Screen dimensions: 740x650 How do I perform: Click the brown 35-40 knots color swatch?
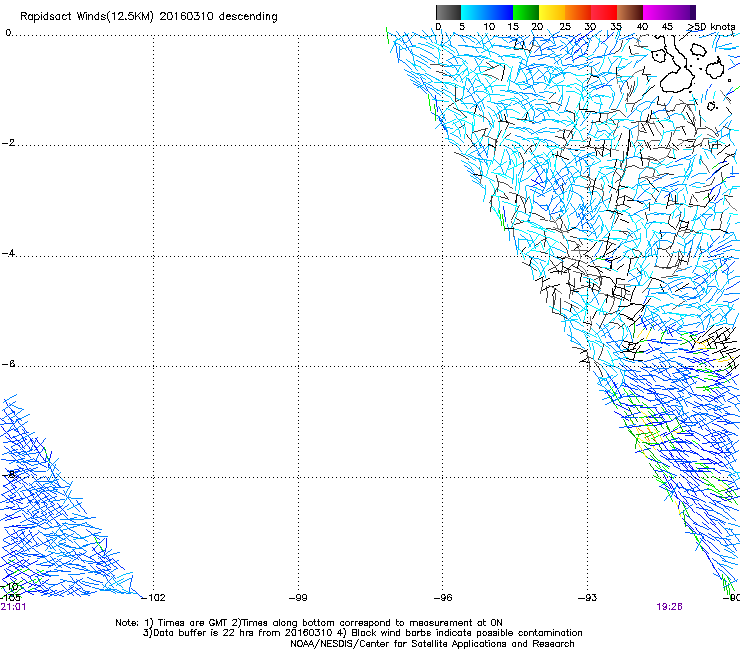coord(630,12)
